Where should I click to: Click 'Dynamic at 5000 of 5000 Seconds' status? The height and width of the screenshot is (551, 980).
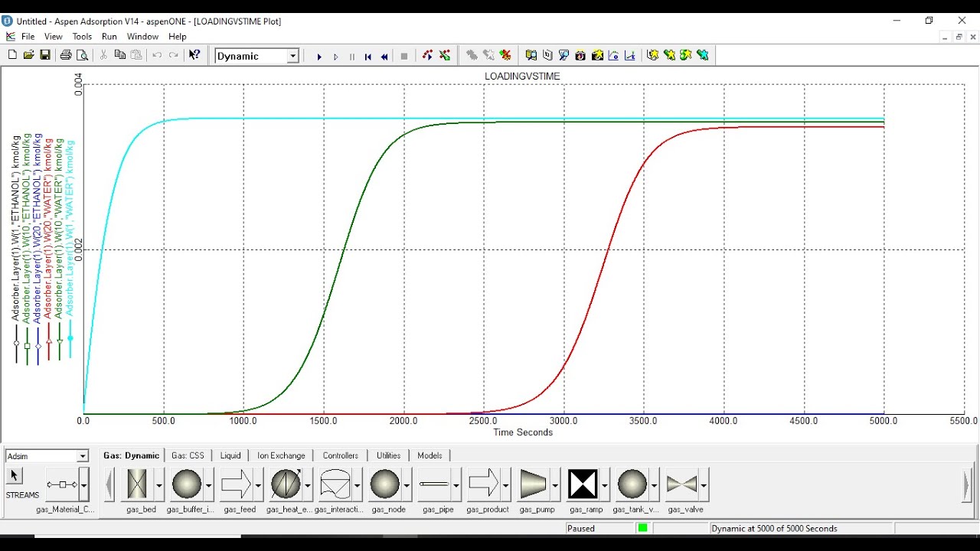point(774,528)
